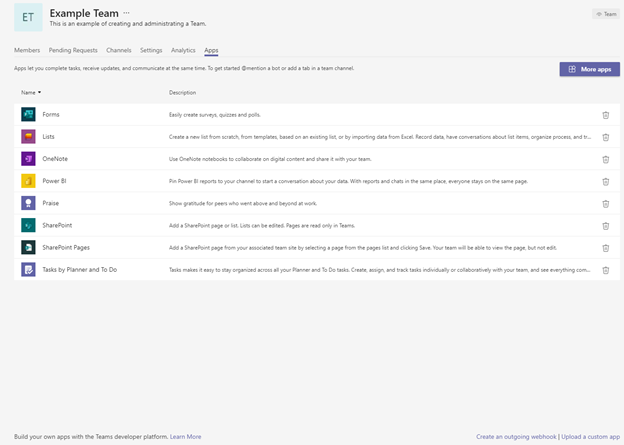
Task: Remove Power BI with the trash icon
Action: (606, 182)
